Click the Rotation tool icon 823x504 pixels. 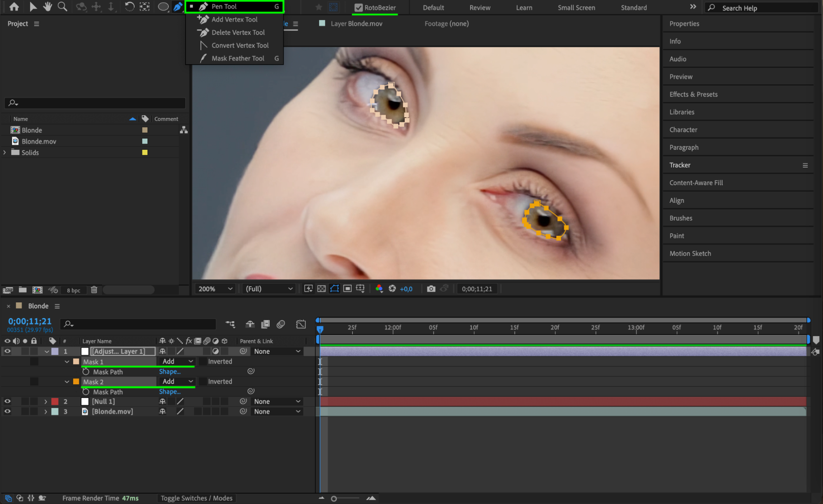click(129, 7)
